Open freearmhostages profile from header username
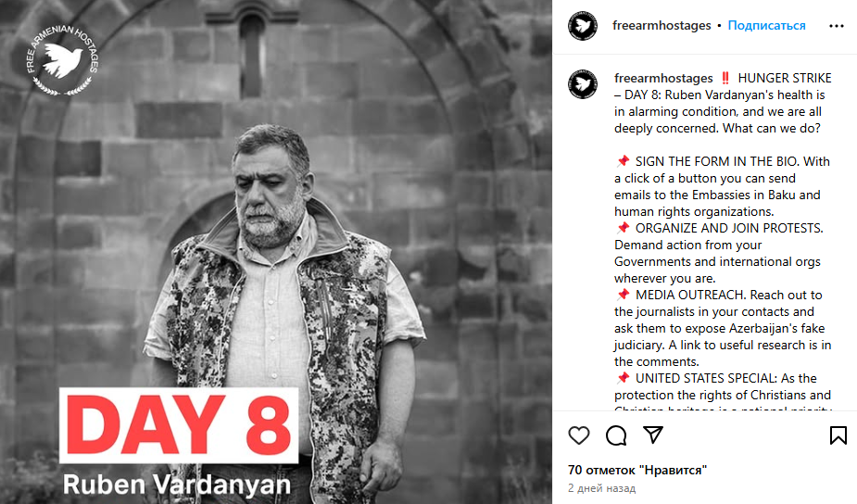857x504 pixels. 662,26
